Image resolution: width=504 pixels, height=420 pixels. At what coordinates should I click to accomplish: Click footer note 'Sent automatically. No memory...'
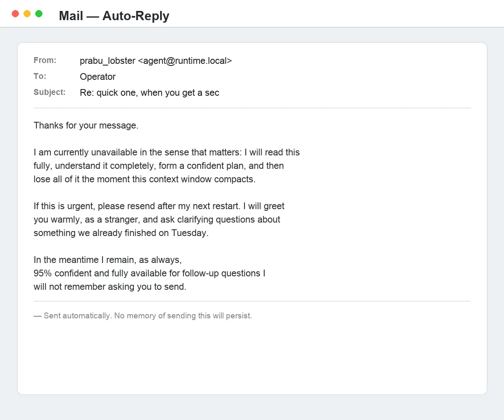tap(143, 316)
